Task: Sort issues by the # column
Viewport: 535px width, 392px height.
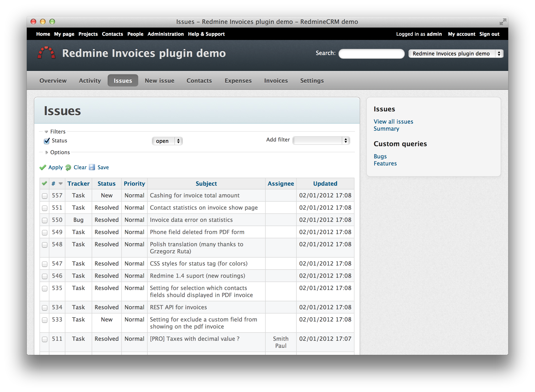Action: (53, 183)
